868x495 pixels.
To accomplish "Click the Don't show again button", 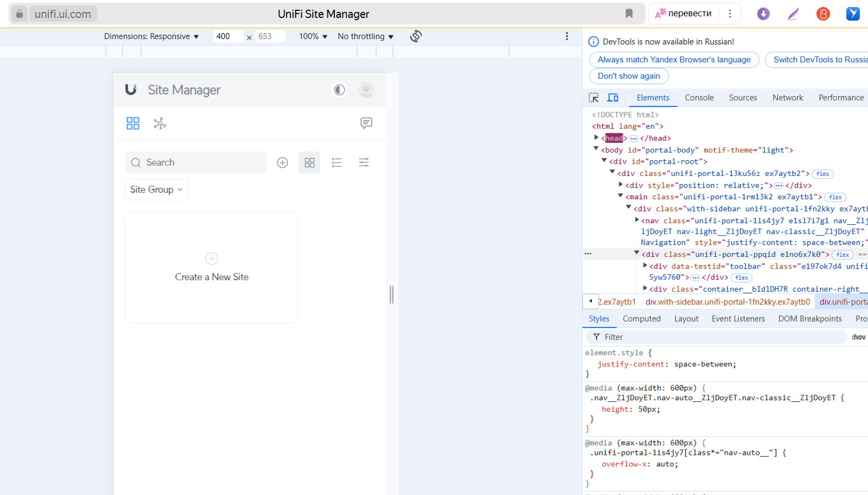I will tap(629, 76).
